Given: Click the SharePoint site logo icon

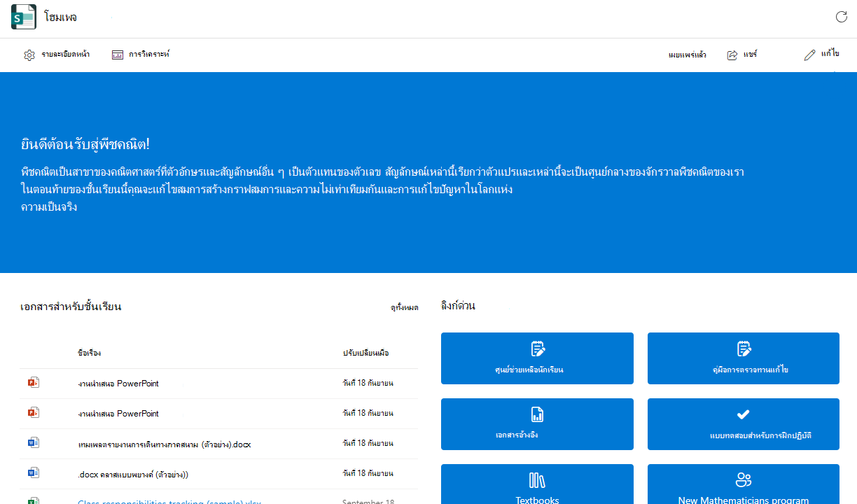Looking at the screenshot, I should 23,17.
